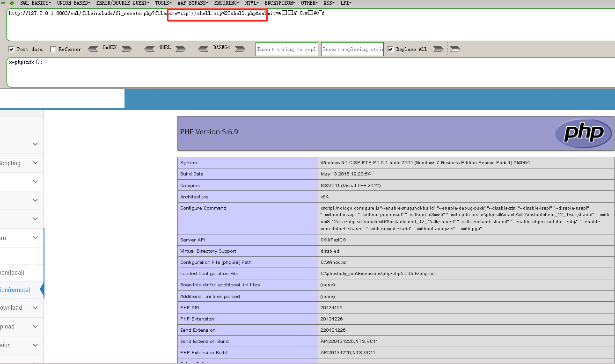Click the 'System' row label
Image resolution: width=615 pixels, height=364 pixels.
click(189, 163)
